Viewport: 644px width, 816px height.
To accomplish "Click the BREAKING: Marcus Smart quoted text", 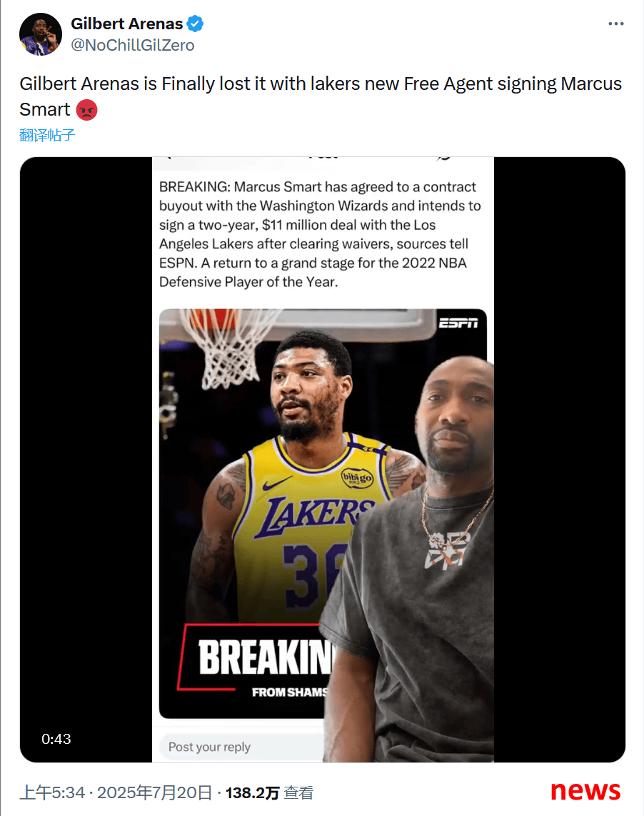I will coord(320,234).
